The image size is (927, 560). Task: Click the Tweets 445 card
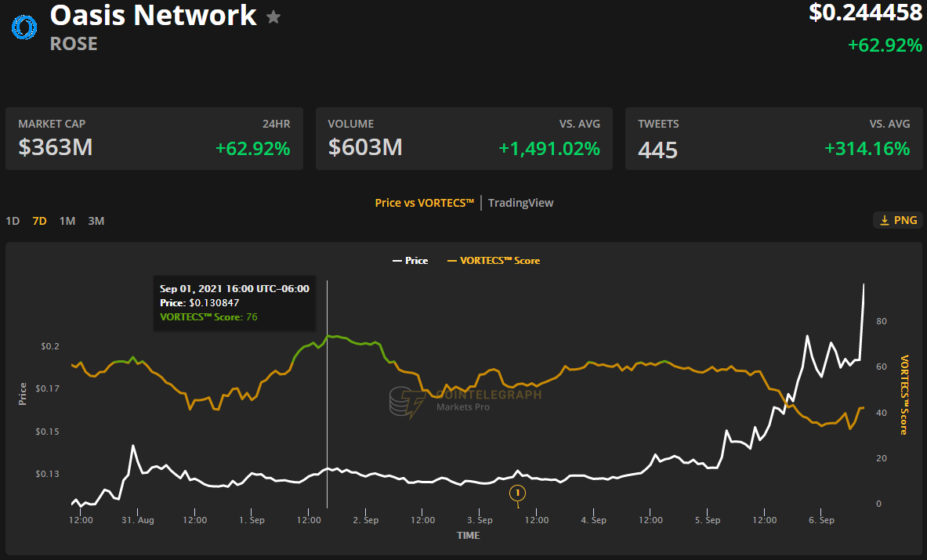tap(773, 139)
